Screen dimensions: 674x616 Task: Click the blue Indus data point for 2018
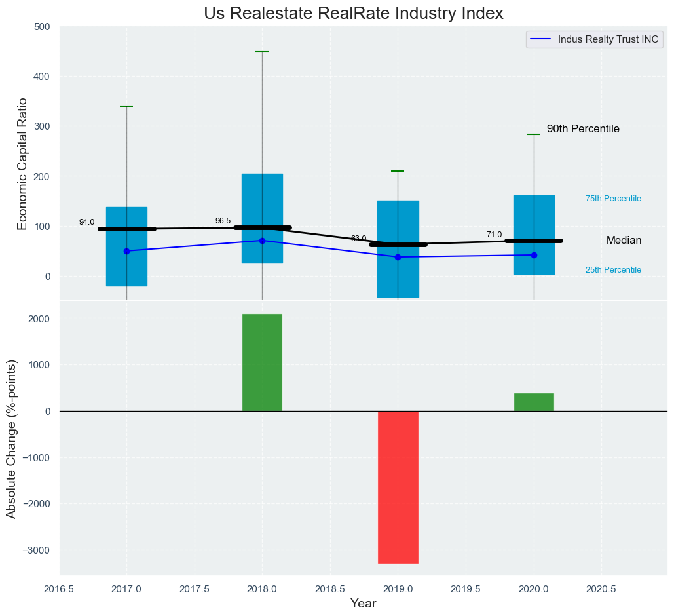click(x=262, y=241)
